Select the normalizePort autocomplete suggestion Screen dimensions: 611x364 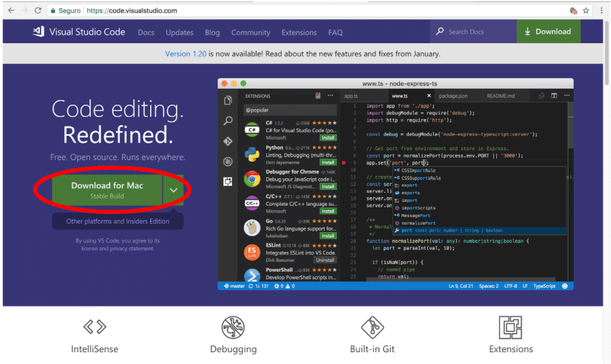coord(479,223)
